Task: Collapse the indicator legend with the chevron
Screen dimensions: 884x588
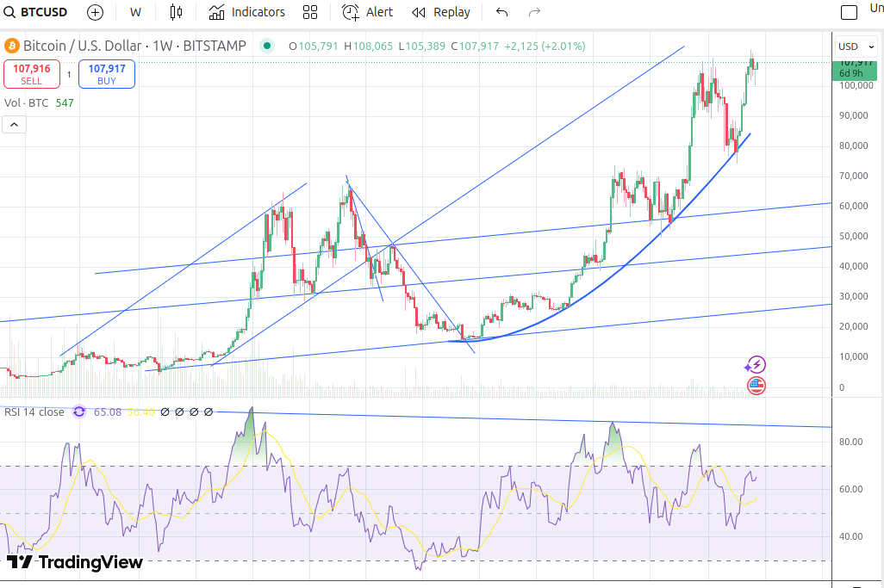Action: 14,125
